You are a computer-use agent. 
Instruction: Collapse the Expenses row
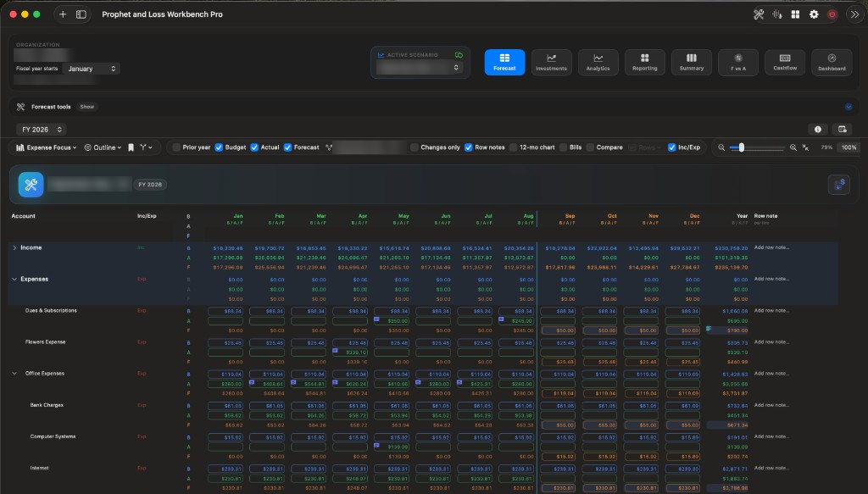tap(14, 280)
